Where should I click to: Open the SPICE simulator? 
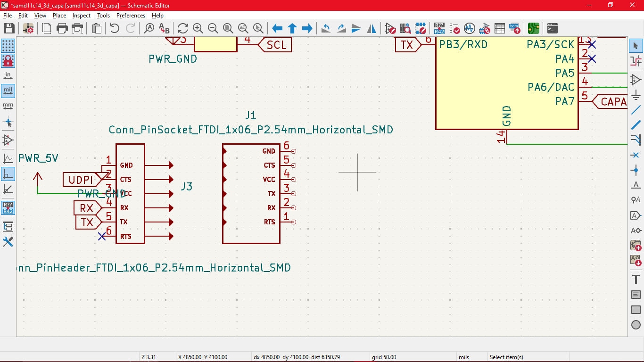(x=470, y=28)
